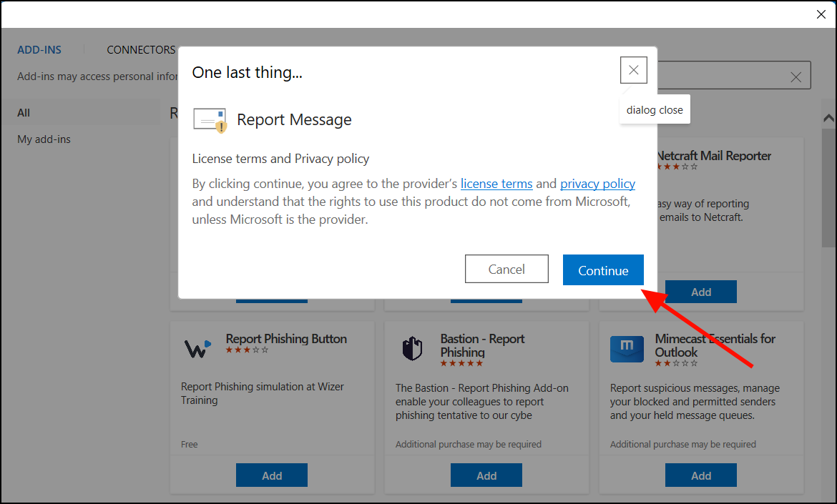The image size is (837, 504).
Task: Select the All category
Action: [80, 112]
